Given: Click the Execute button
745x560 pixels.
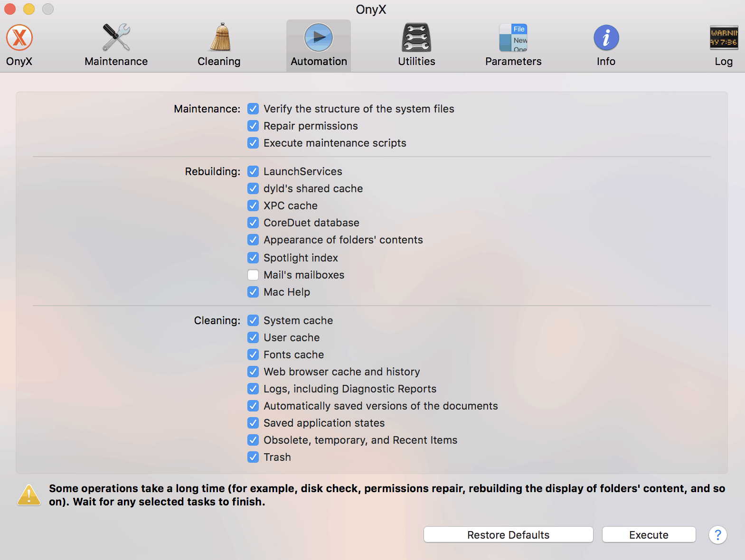Looking at the screenshot, I should pyautogui.click(x=649, y=535).
